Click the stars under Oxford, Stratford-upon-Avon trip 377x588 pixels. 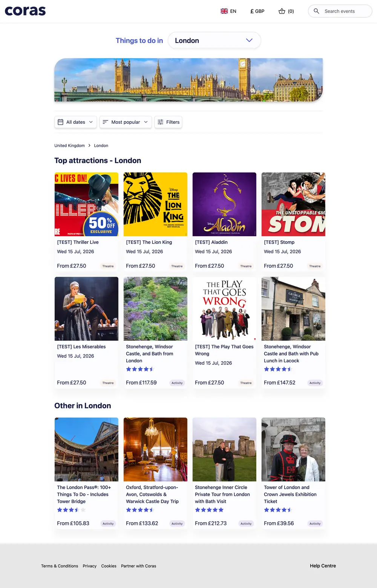point(140,510)
